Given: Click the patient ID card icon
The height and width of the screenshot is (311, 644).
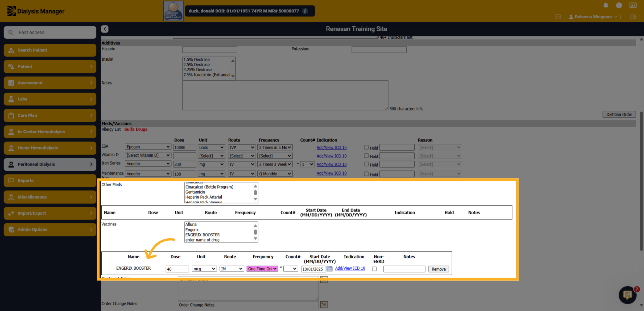Looking at the screenshot, I should pyautogui.click(x=633, y=5).
